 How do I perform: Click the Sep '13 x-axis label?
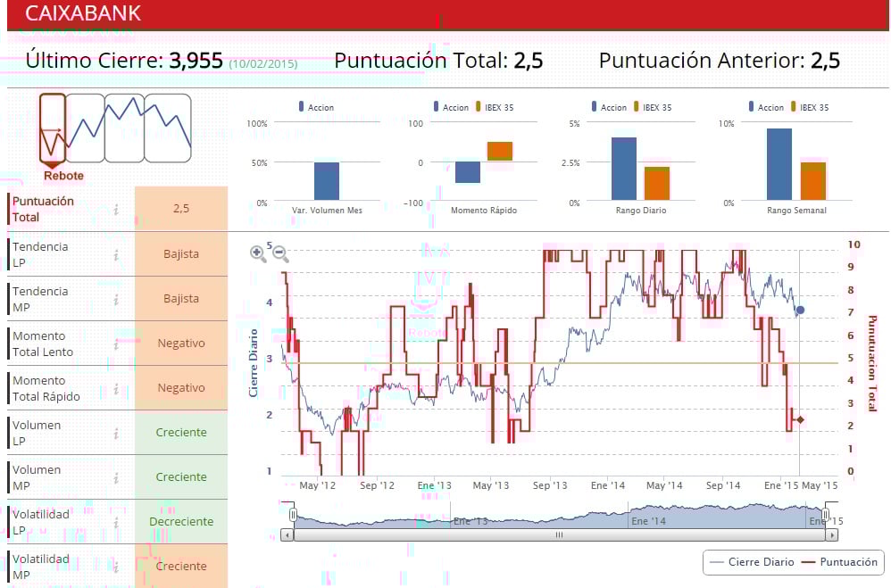[x=549, y=485]
